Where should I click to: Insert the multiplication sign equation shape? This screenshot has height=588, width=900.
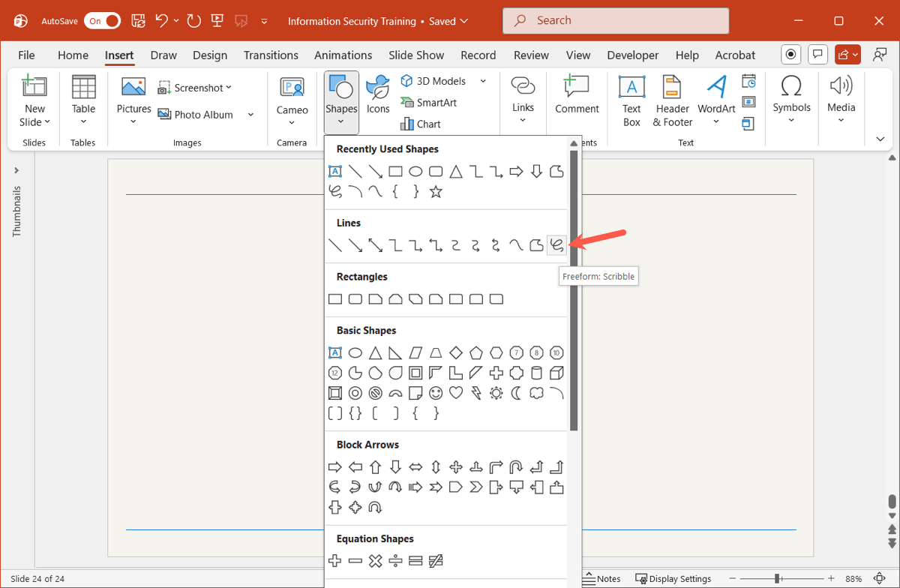coord(376,561)
